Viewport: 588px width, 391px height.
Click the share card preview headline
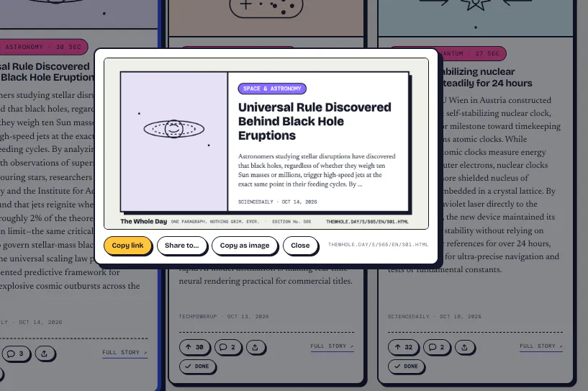pos(315,121)
